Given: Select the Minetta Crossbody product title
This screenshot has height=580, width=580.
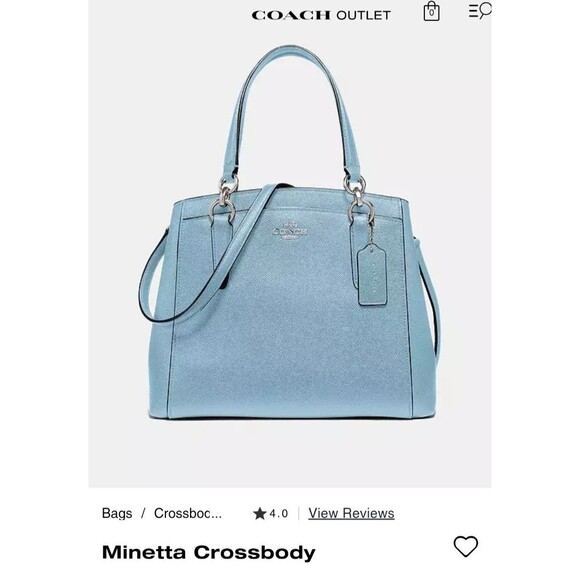Looking at the screenshot, I should tap(209, 552).
